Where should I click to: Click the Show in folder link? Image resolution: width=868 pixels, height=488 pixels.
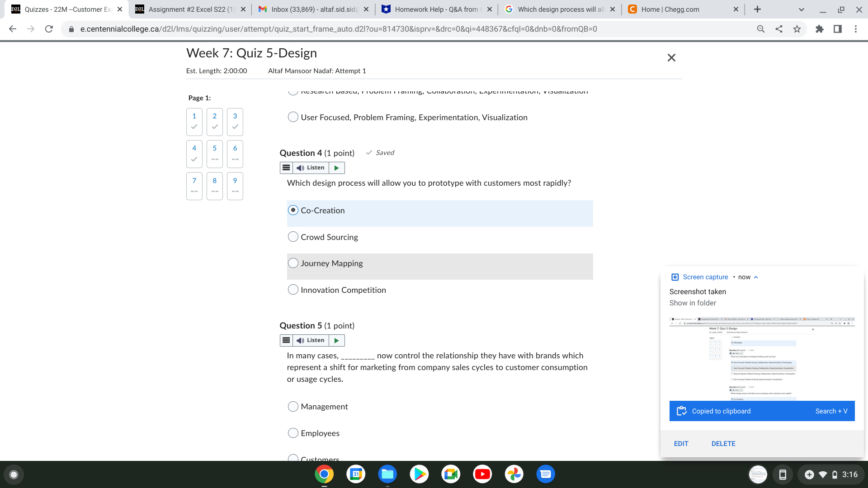[x=693, y=303]
